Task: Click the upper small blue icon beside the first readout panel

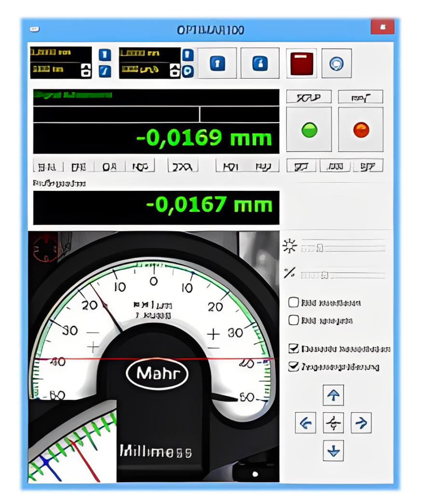Action: tap(105, 55)
